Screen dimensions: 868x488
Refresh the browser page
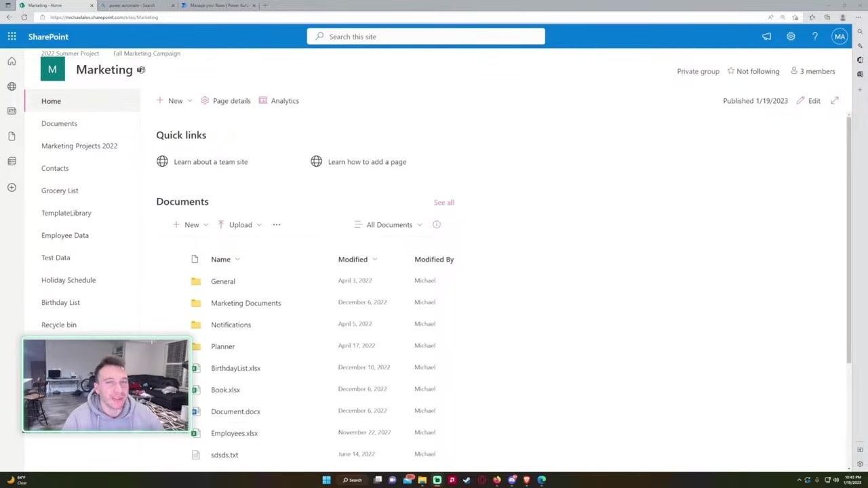tap(24, 17)
